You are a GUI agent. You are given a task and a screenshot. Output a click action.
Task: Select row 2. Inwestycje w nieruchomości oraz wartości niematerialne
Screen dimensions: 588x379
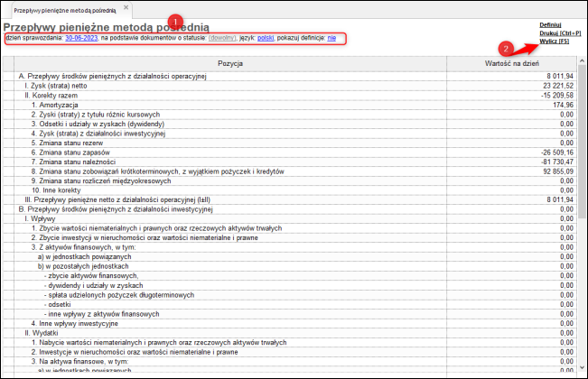click(290, 352)
